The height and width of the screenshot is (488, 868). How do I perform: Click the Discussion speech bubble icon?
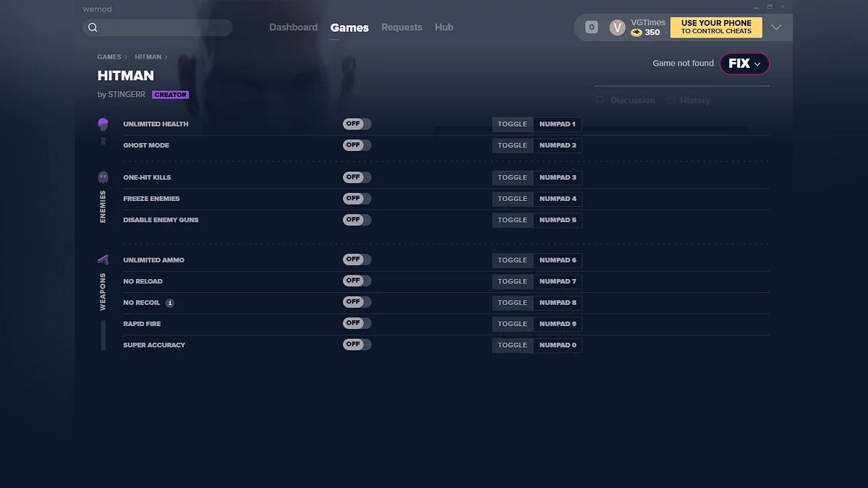coord(600,100)
